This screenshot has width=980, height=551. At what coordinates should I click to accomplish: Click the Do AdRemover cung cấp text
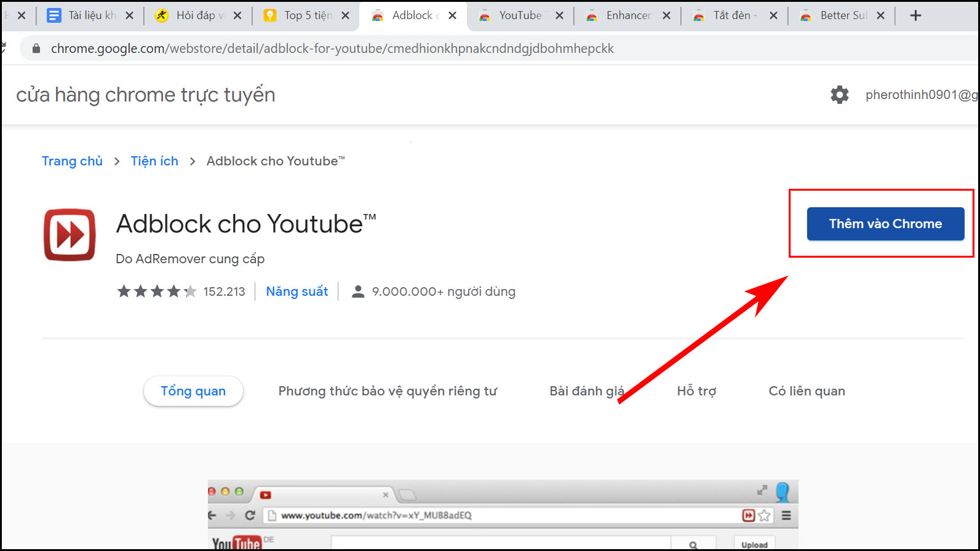(x=190, y=259)
